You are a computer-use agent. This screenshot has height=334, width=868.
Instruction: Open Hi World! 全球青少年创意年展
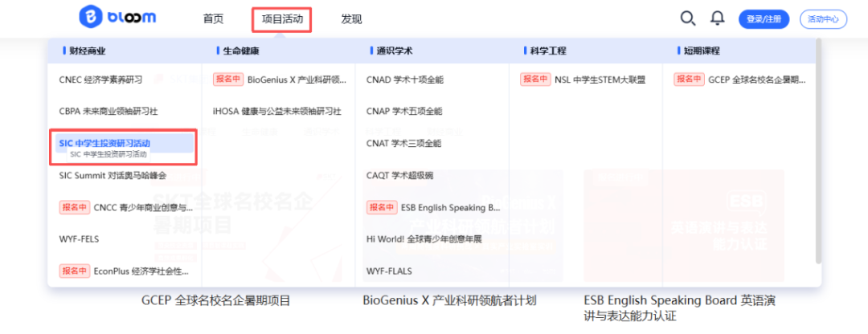pyautogui.click(x=424, y=239)
